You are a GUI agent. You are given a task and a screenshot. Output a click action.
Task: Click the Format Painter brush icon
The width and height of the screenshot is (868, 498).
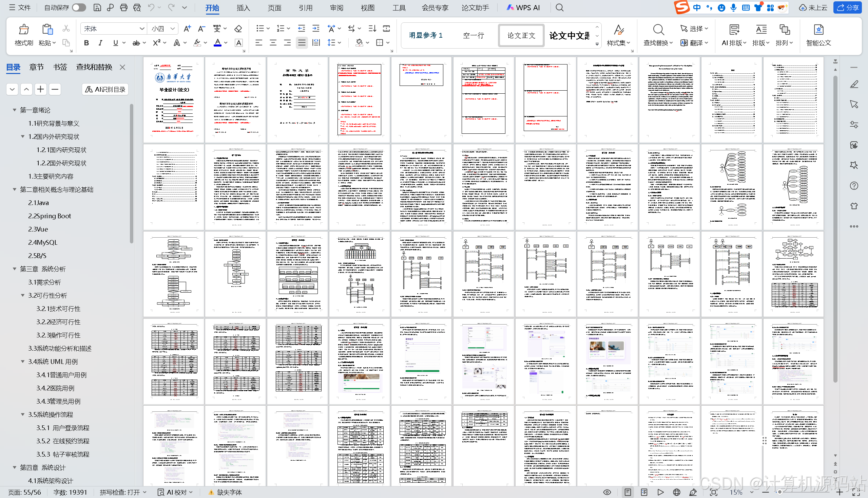(x=24, y=30)
